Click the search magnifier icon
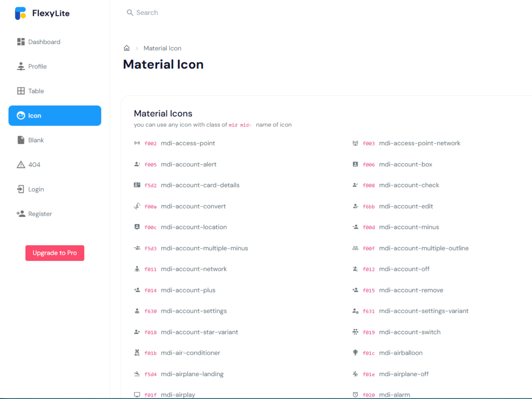This screenshot has width=532, height=399. (130, 13)
